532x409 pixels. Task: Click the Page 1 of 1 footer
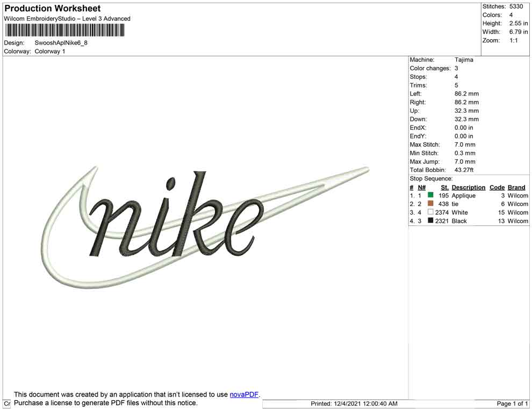(512, 404)
